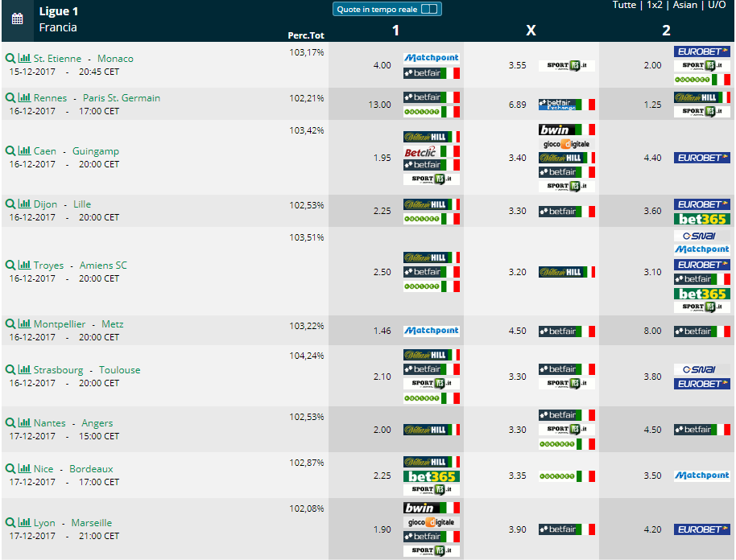Click bet365 logo in Dijon away odds
Image resolution: width=736 pixels, height=560 pixels.
pyautogui.click(x=701, y=219)
